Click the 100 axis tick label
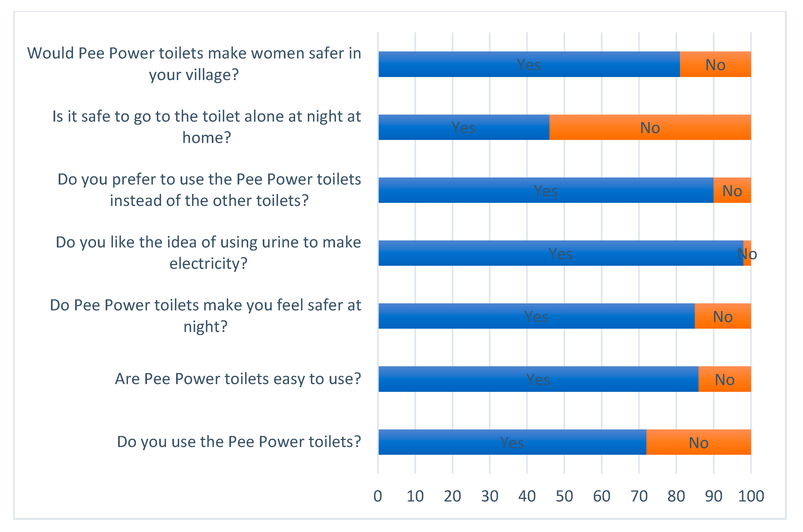Screen dimensions: 803x532 click(751, 496)
